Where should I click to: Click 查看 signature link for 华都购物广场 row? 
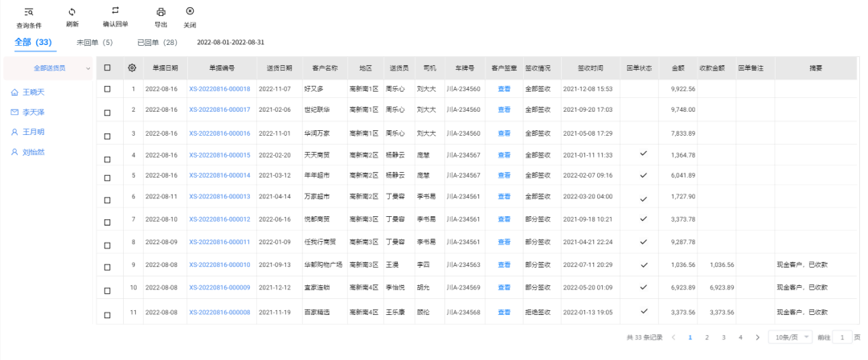(504, 264)
